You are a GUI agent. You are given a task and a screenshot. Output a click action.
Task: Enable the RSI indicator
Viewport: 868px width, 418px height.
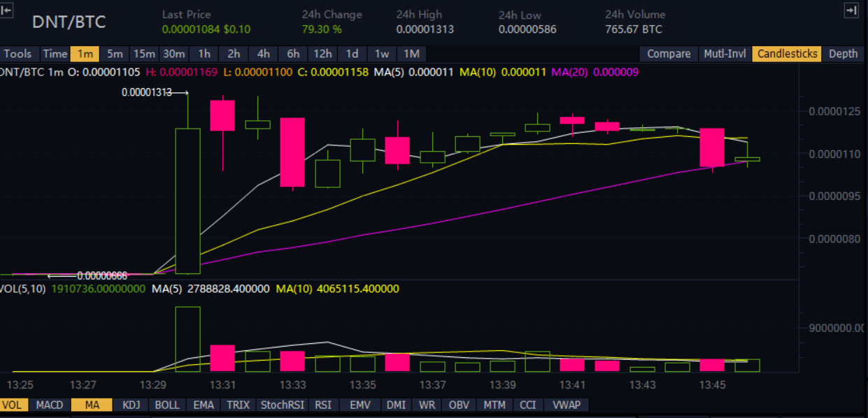pyautogui.click(x=323, y=405)
